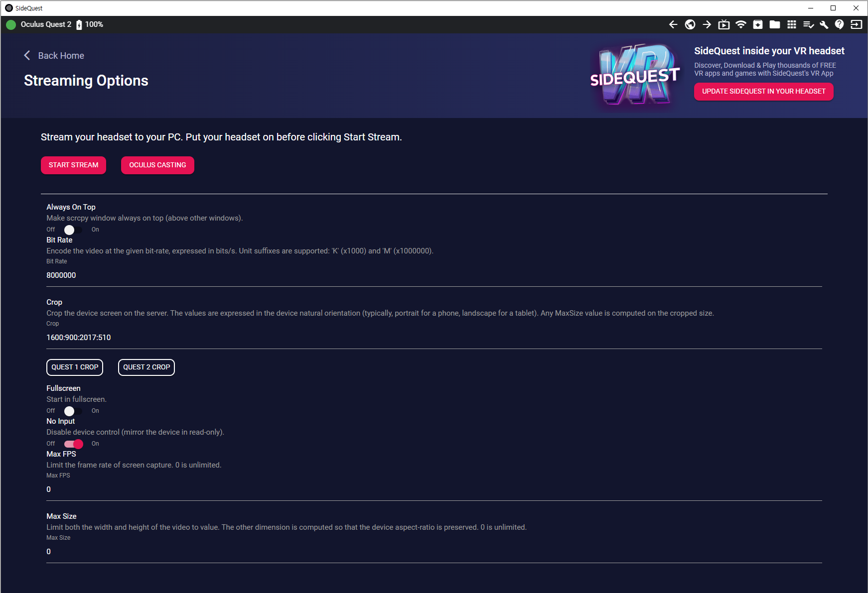Click the Streaming Options heading
868x593 pixels.
pos(86,81)
